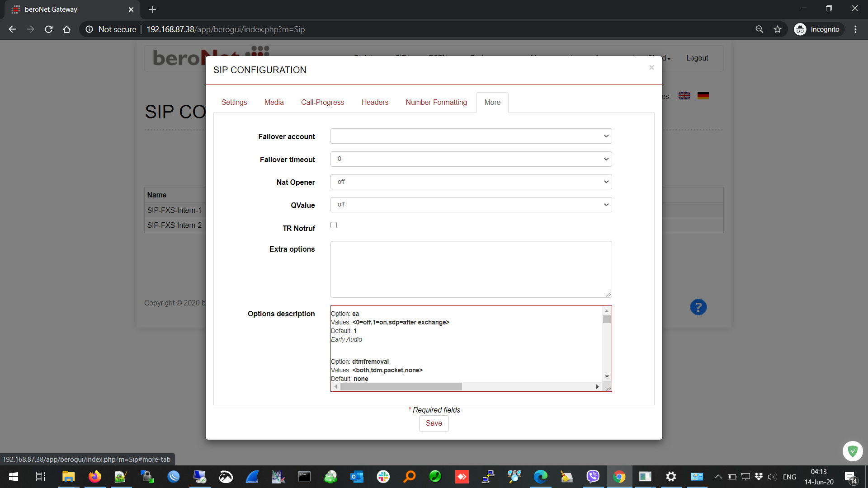Enable the TR Notruf checkbox
Screen dimensions: 868x488
tap(334, 225)
